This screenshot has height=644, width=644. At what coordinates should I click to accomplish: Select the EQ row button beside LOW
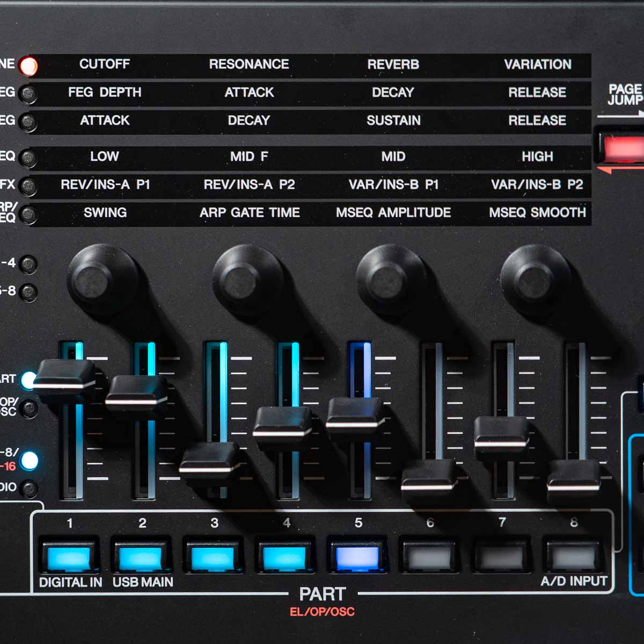28,158
